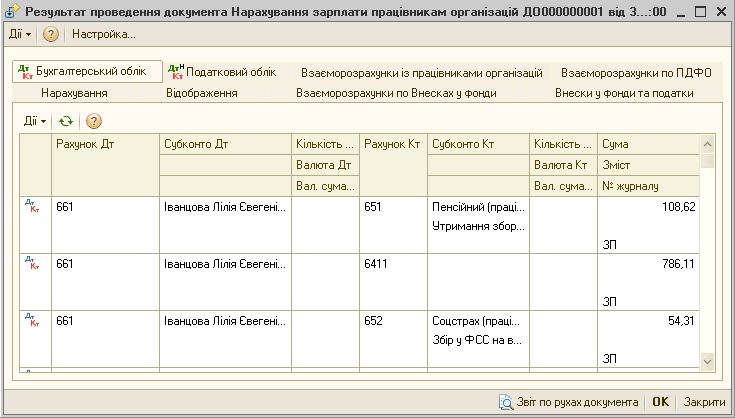
Task: Switch to Бухгалтерський облік tab
Action: pyautogui.click(x=88, y=72)
